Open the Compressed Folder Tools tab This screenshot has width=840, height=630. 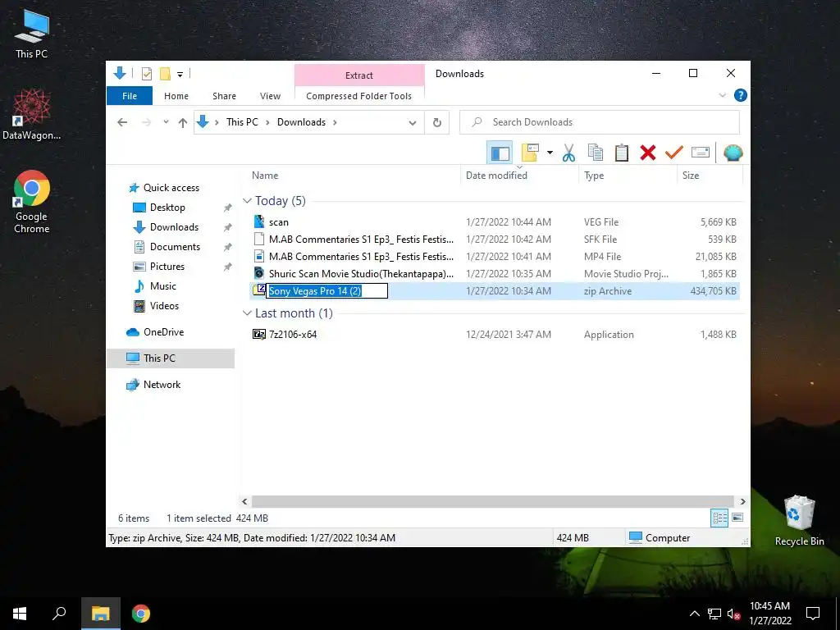pos(359,96)
